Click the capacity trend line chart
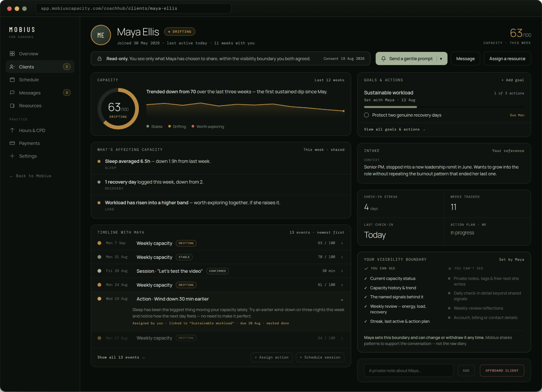 pos(245,109)
